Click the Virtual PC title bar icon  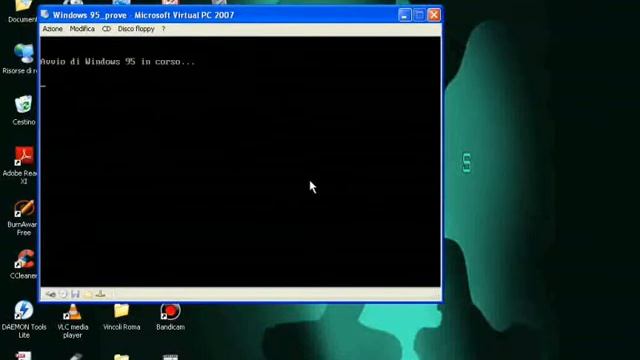(45, 15)
